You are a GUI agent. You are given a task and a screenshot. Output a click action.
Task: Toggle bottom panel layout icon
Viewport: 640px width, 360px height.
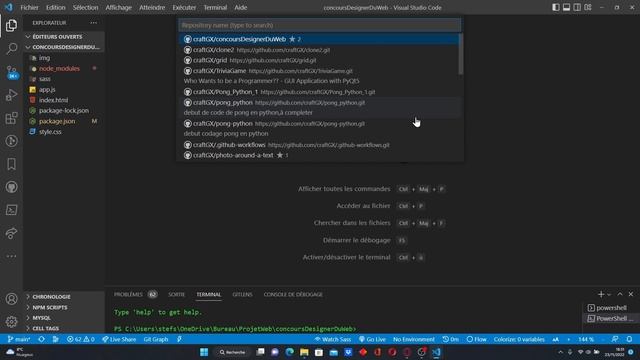tap(566, 7)
